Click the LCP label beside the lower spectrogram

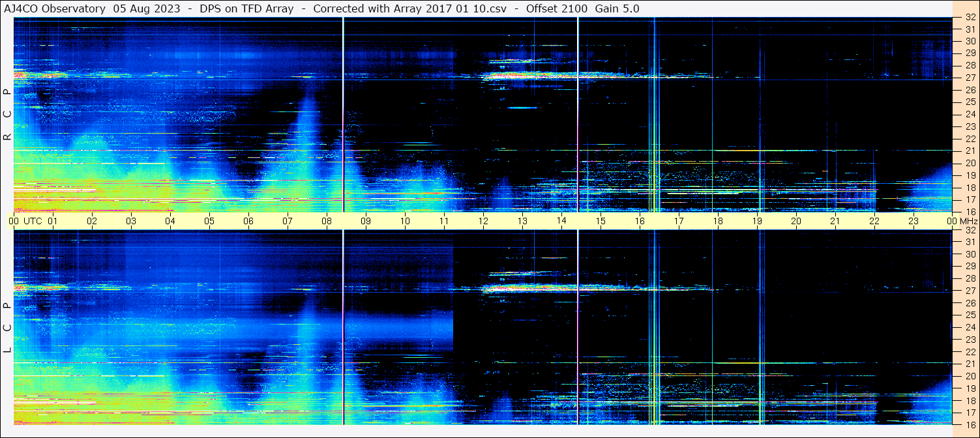click(x=7, y=327)
